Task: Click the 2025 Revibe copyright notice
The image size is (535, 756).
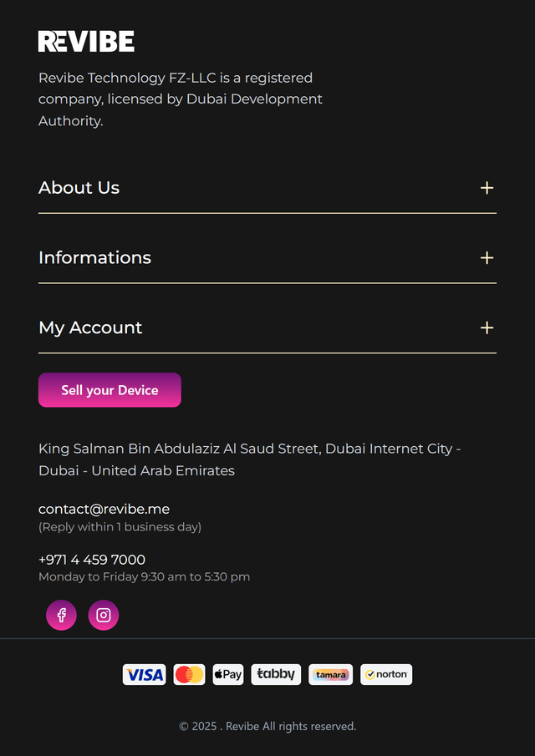Action: click(x=267, y=727)
